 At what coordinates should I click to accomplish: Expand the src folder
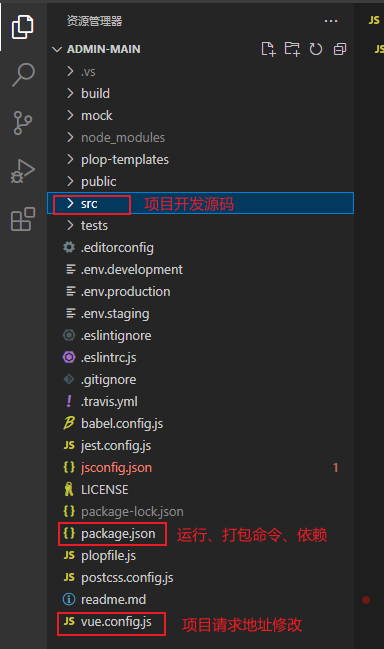pyautogui.click(x=200, y=203)
